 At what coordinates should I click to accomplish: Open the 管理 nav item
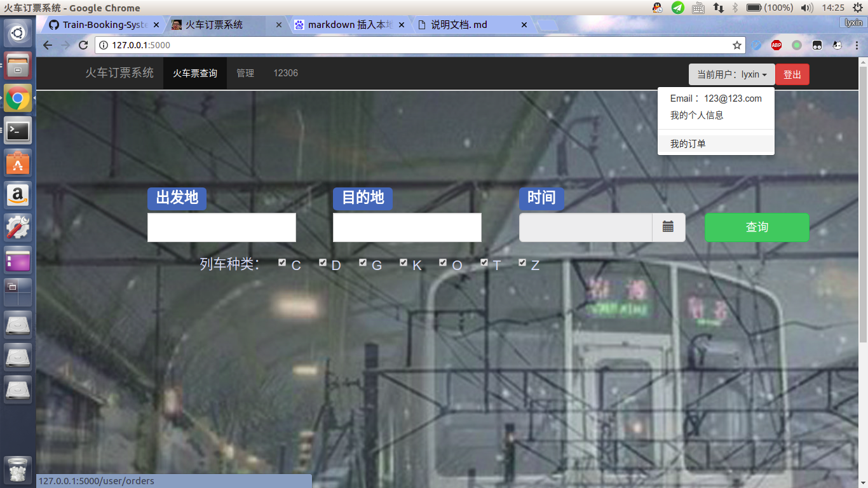coord(245,74)
